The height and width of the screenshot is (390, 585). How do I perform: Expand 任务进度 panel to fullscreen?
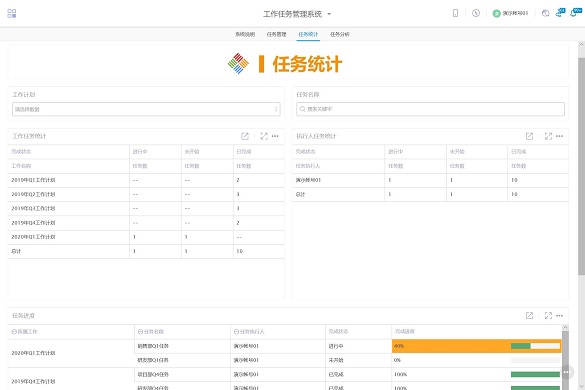coord(548,315)
